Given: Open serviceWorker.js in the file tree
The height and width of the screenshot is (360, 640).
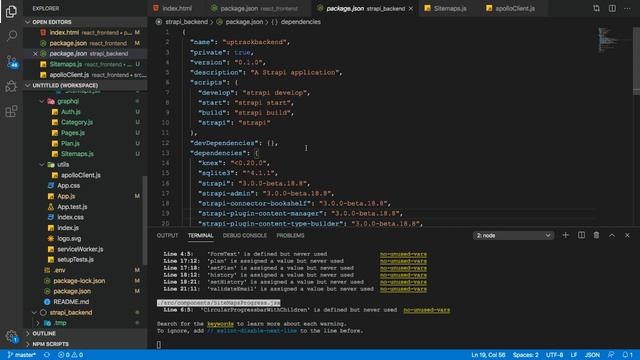Looking at the screenshot, I should (x=80, y=249).
